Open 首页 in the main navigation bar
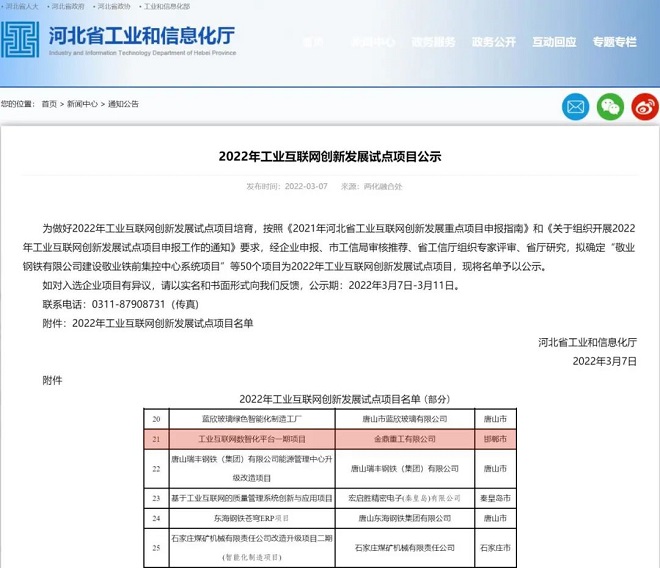Screen dimensions: 660x568 [x=313, y=42]
